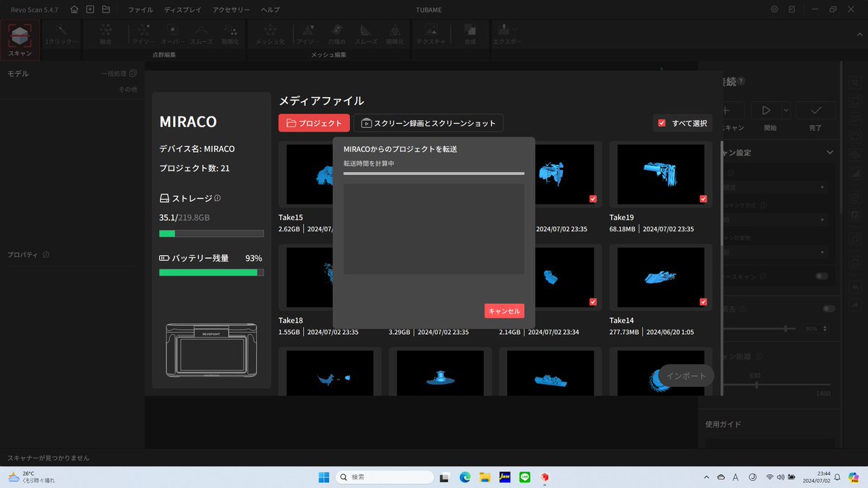This screenshot has width=868, height=488.
Task: Open the プロジェクト tab in media files
Action: click(x=314, y=123)
